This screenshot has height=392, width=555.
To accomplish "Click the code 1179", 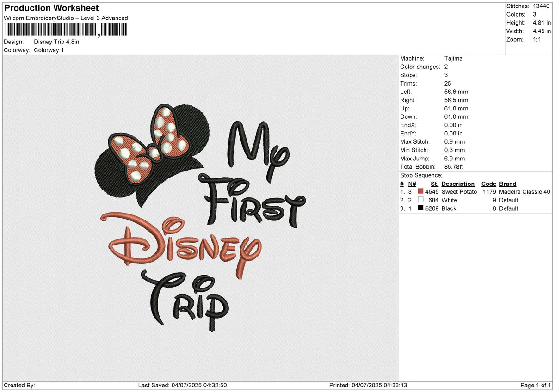I will [489, 191].
